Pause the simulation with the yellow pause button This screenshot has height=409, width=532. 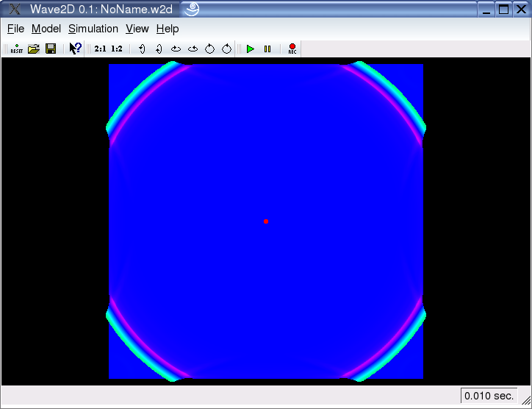267,49
